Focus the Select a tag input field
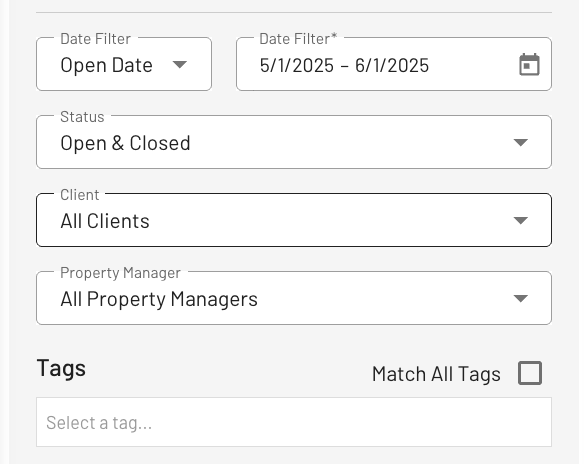 click(294, 422)
